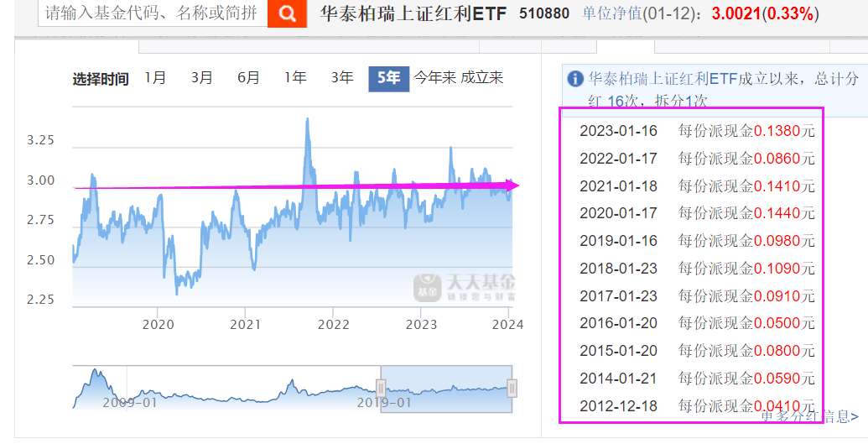Click the blue info icon beside dividend summary
Screen dimensions: 868x444
click(x=575, y=79)
